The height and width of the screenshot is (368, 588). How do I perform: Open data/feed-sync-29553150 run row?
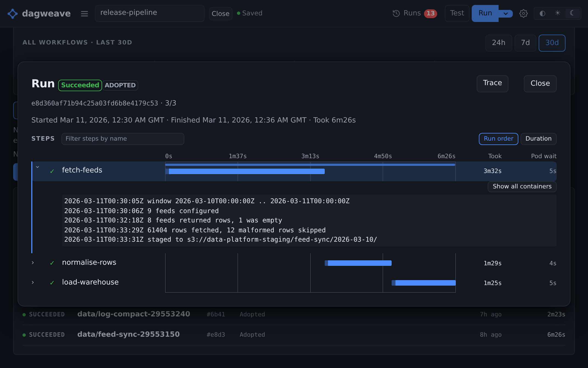[x=294, y=335]
